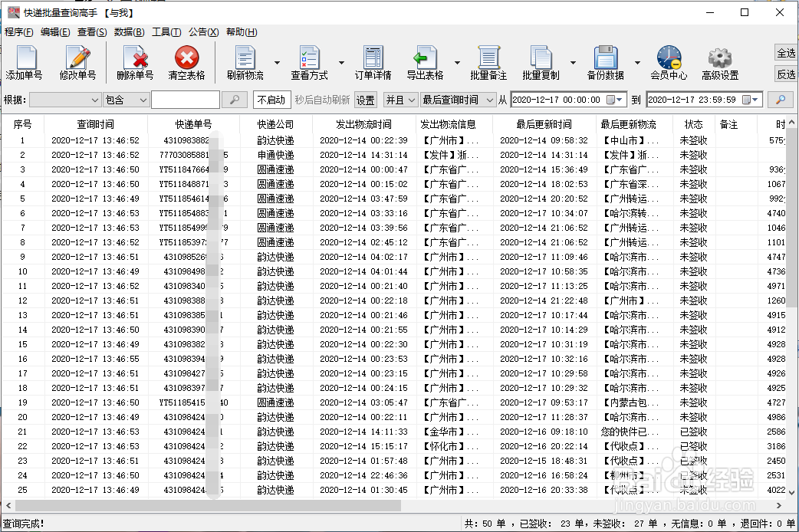The image size is (799, 532).
Task: Click 清空表格 to clear the table
Action: pyautogui.click(x=187, y=61)
